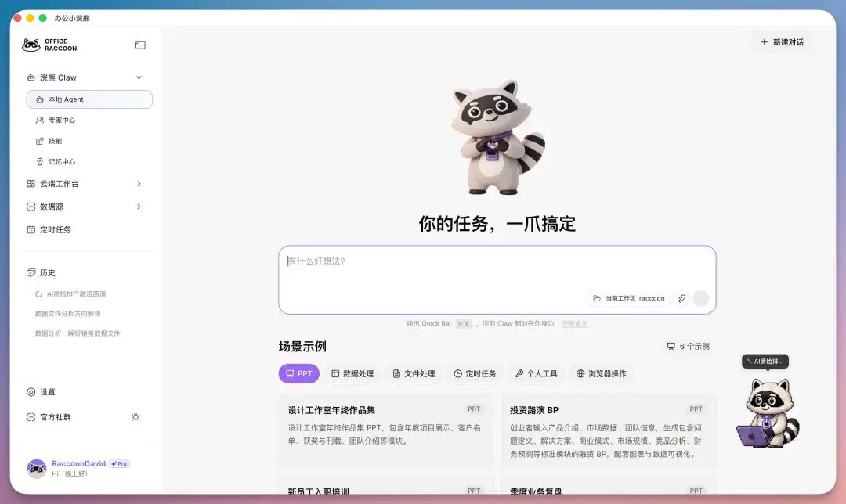
Task: Switch to the 个人工具 tab
Action: tap(536, 373)
